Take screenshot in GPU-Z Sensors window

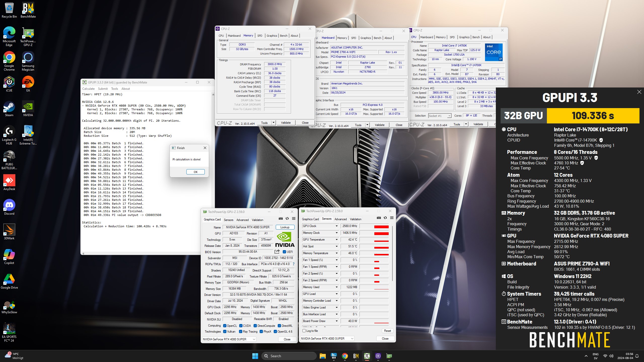[379, 218]
